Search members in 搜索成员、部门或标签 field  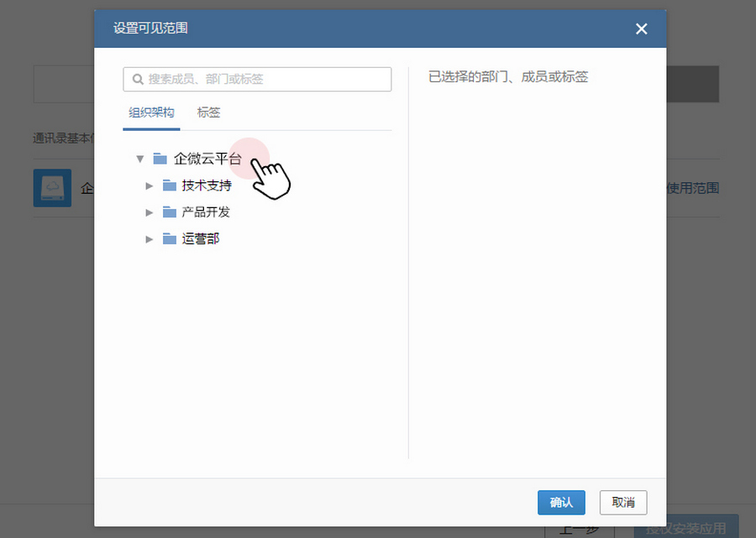pos(257,79)
